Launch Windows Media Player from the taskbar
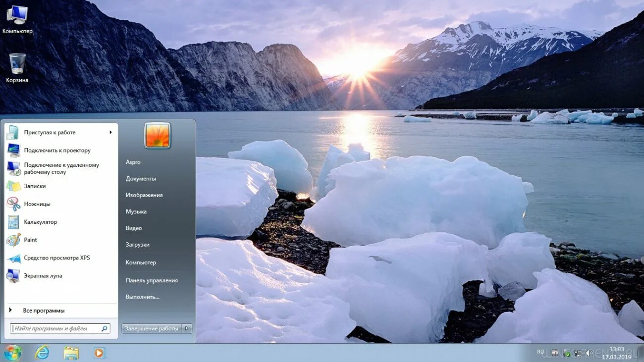The image size is (644, 362). 100,353
